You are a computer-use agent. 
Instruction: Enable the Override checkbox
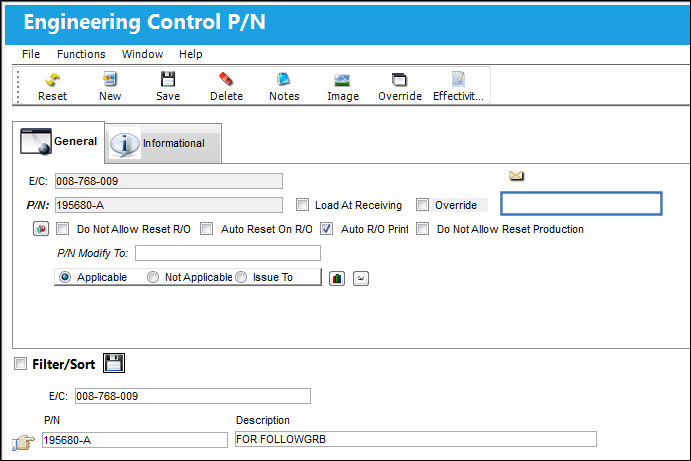coord(422,204)
